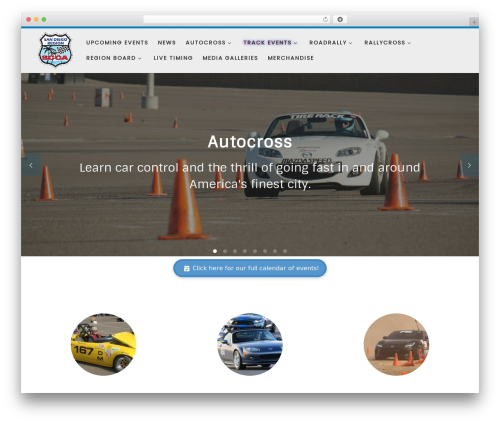Image resolution: width=500 pixels, height=423 pixels.
Task: Expand the Rallycross dropdown menu
Action: pyautogui.click(x=388, y=43)
